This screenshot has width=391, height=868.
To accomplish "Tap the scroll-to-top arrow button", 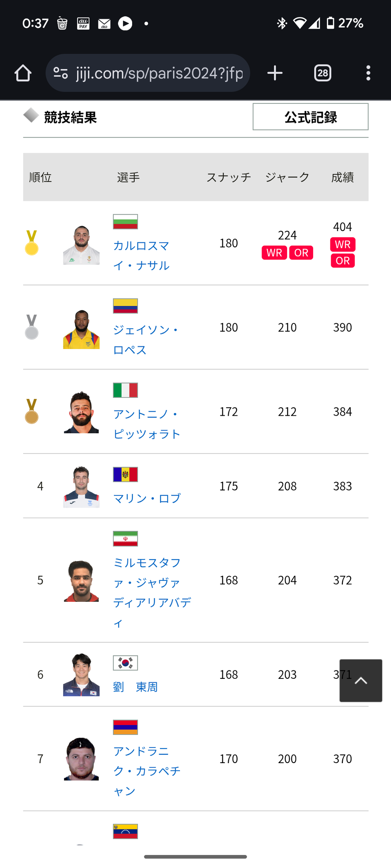I will click(x=360, y=680).
